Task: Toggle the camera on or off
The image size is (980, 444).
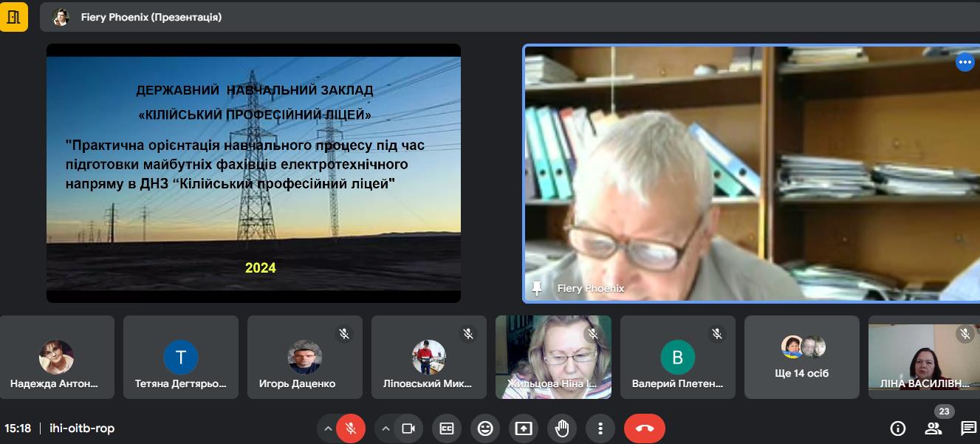Action: click(x=408, y=428)
